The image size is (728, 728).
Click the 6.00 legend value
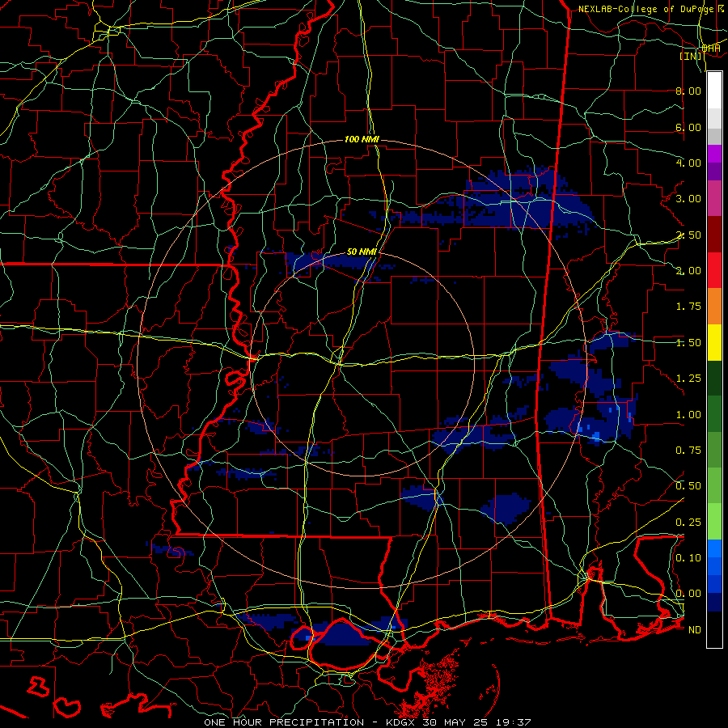click(x=688, y=127)
